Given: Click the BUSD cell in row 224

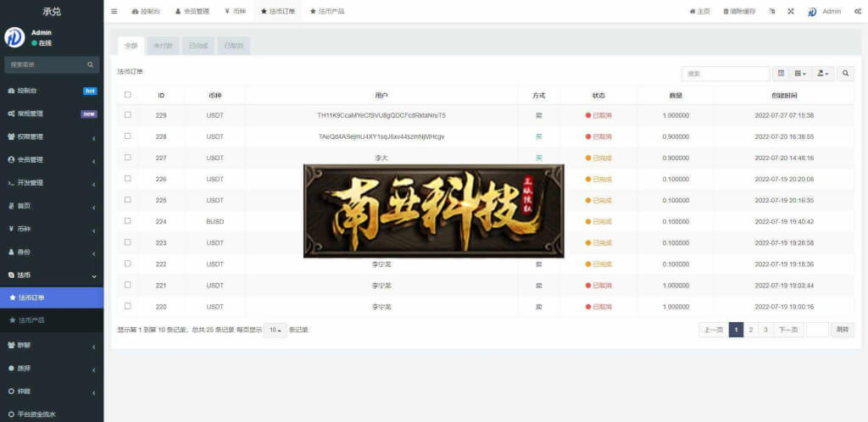Looking at the screenshot, I should point(214,221).
